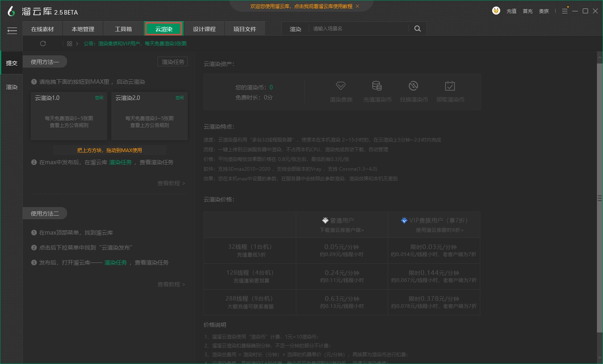Open the hamburger menu in title bar
The image size is (603, 364).
[565, 11]
